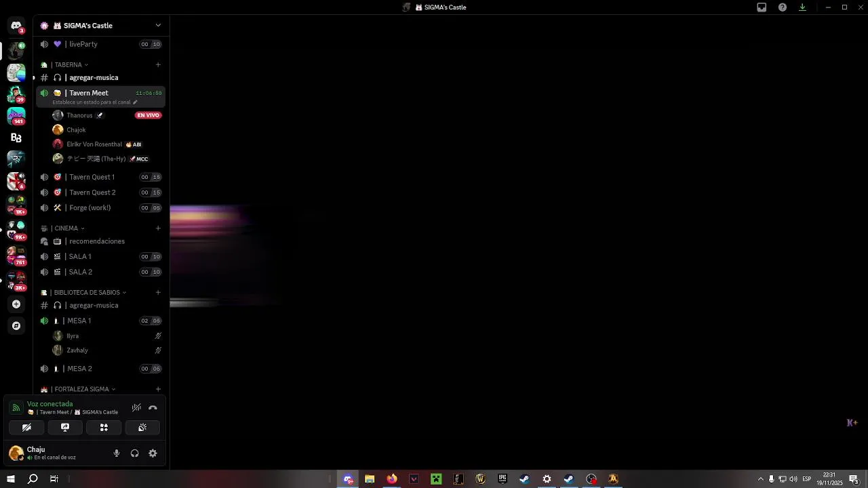Image resolution: width=868 pixels, height=488 pixels.
Task: Open soundboard button in voice panel
Action: (142, 428)
